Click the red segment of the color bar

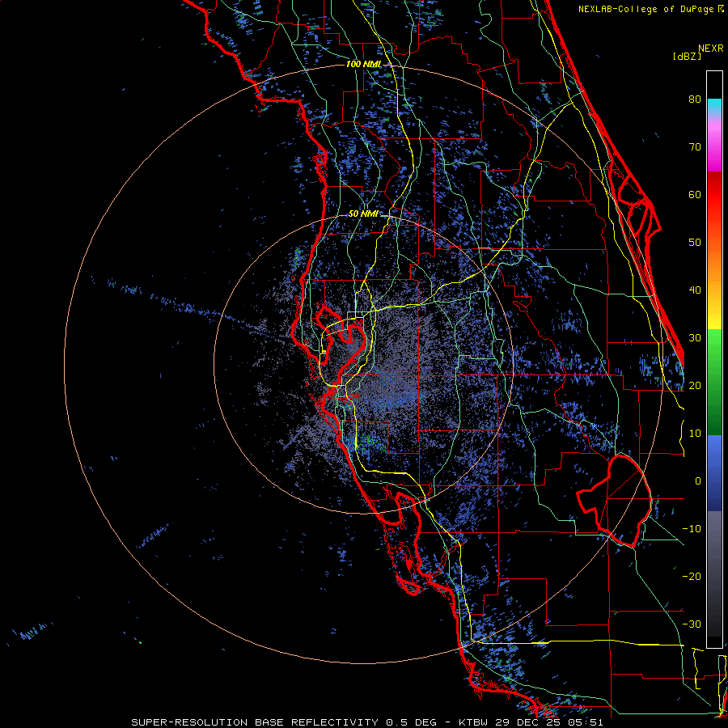pyautogui.click(x=714, y=195)
